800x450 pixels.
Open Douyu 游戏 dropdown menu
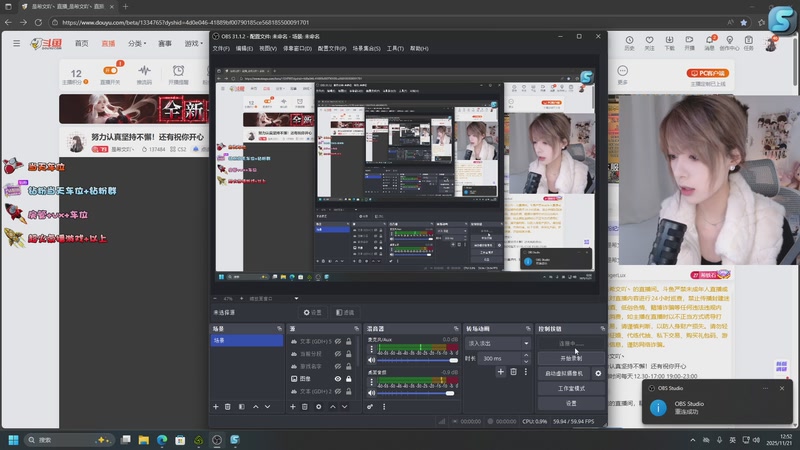[193, 43]
